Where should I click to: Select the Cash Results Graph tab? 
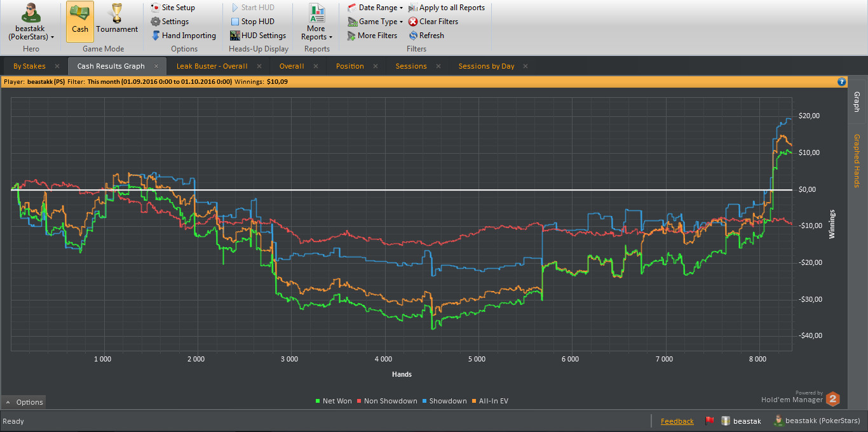[111, 66]
